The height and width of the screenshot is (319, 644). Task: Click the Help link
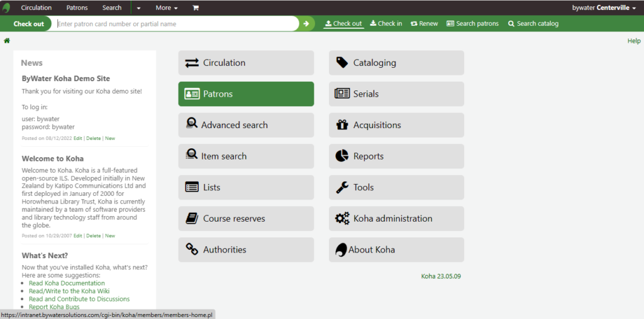tap(633, 41)
